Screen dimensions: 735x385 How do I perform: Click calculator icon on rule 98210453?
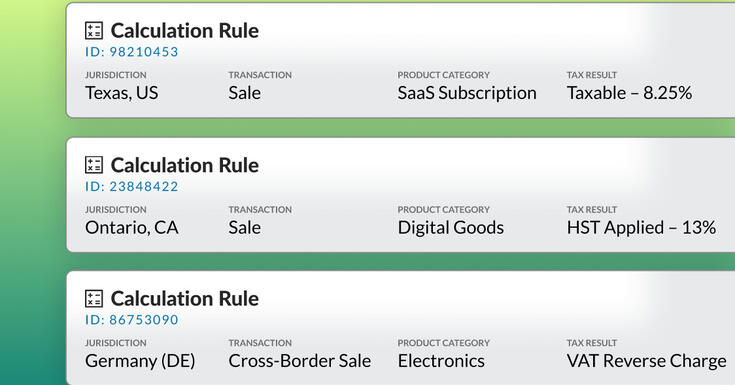click(94, 30)
